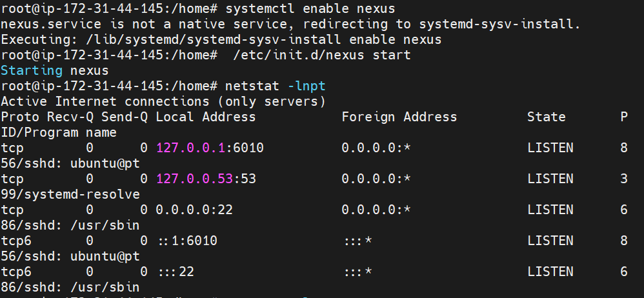Select 'Active Internet connections (only servers)' line
Image resolution: width=644 pixels, height=298 pixels.
[163, 101]
